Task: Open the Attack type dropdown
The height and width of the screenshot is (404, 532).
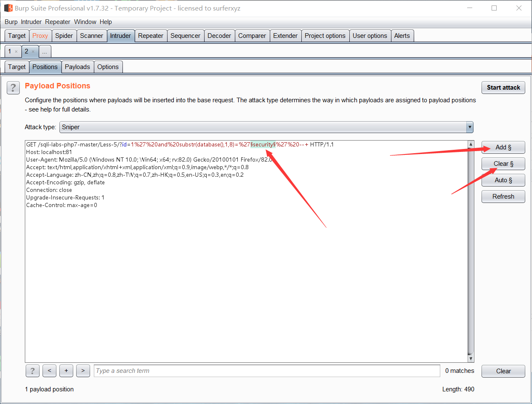Action: click(266, 127)
